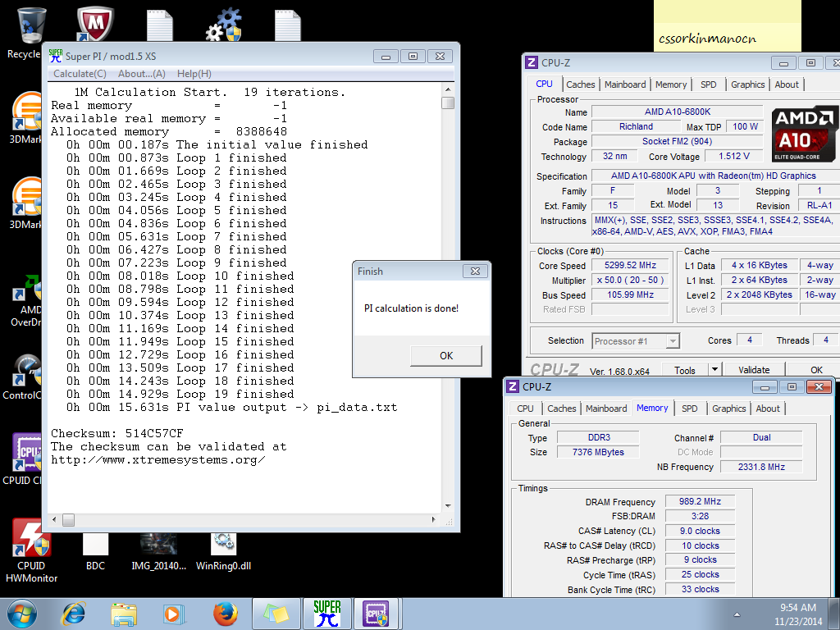Launch McAfee from the desktop shortcut
The height and width of the screenshot is (630, 840).
[x=95, y=24]
